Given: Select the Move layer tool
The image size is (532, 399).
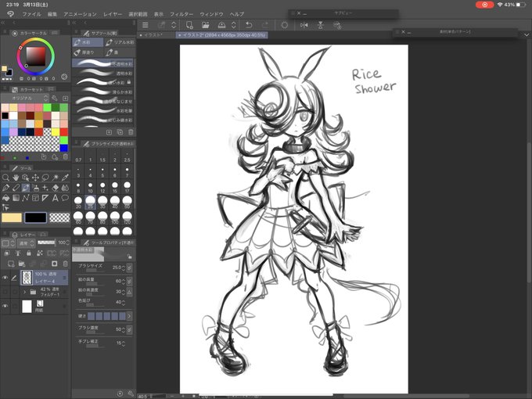Looking at the screenshot, I should 35,178.
